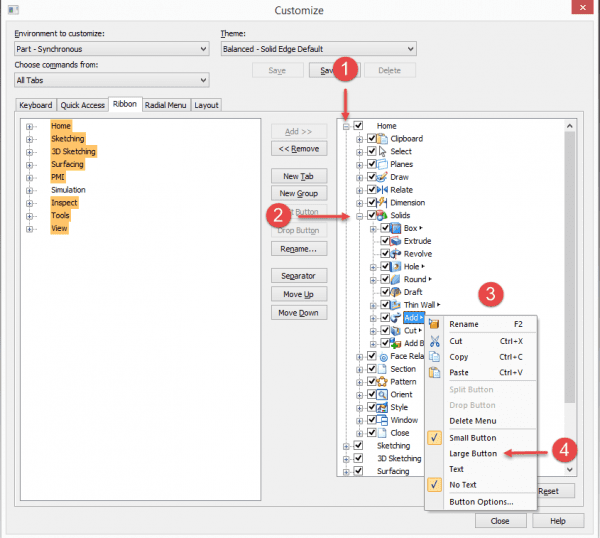The image size is (600, 538).
Task: Click the Pattern group icon
Action: coord(382,381)
